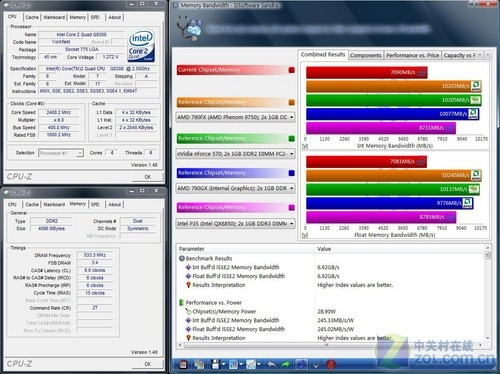Screen dimensions: 500x374
Task: Switch to Mainboard tab in top CPU-Z window
Action: pyautogui.click(x=54, y=17)
